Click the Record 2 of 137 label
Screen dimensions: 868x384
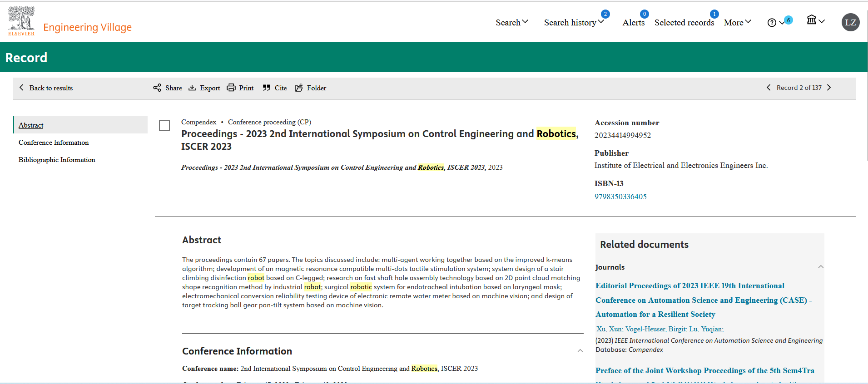[799, 88]
